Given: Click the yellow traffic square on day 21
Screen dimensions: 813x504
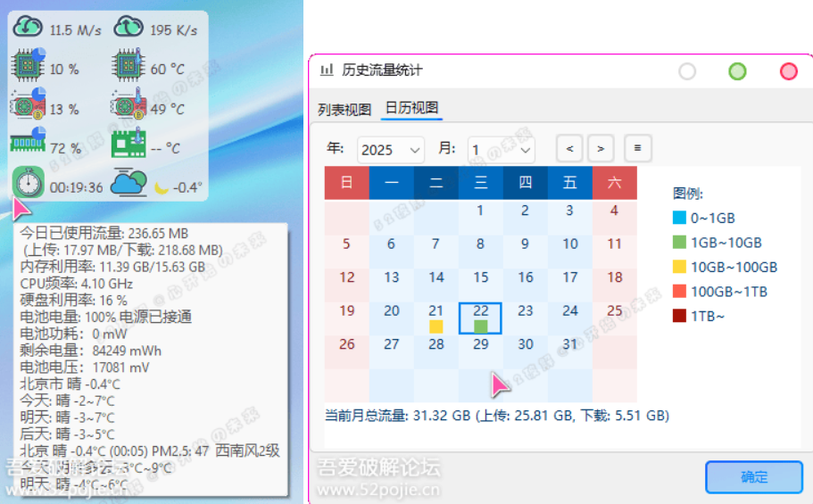Looking at the screenshot, I should tap(436, 326).
